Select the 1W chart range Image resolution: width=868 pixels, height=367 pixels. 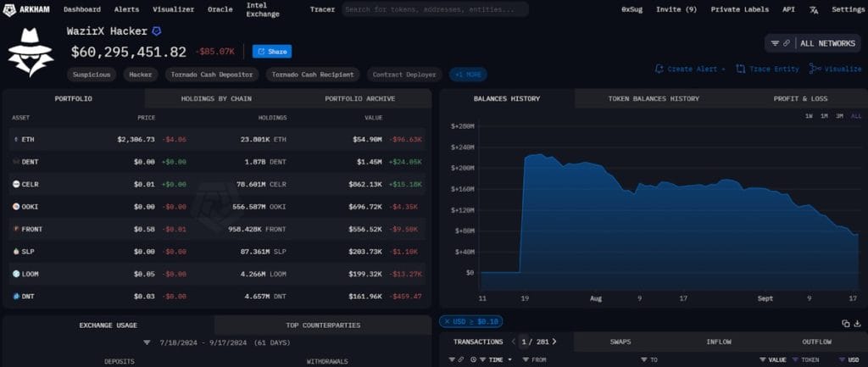(810, 116)
